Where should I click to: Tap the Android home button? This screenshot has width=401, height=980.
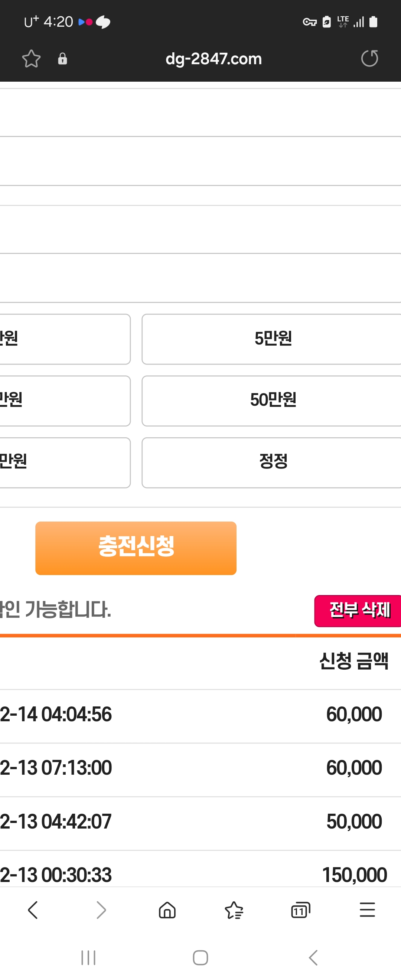click(x=200, y=958)
